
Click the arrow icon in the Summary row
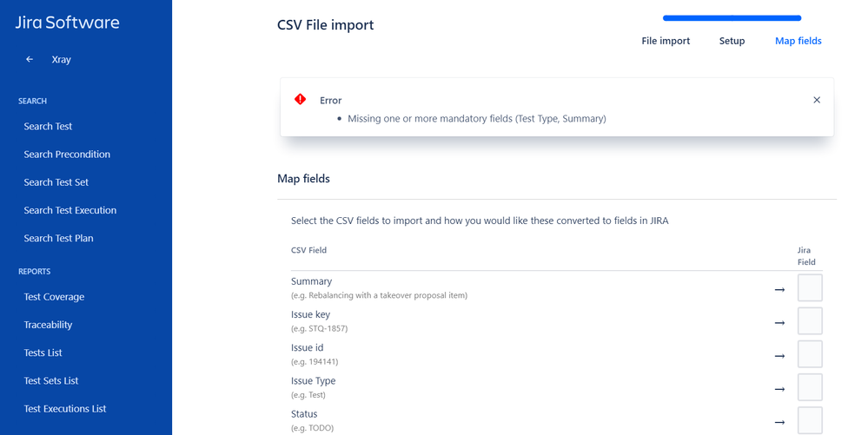[x=779, y=289]
